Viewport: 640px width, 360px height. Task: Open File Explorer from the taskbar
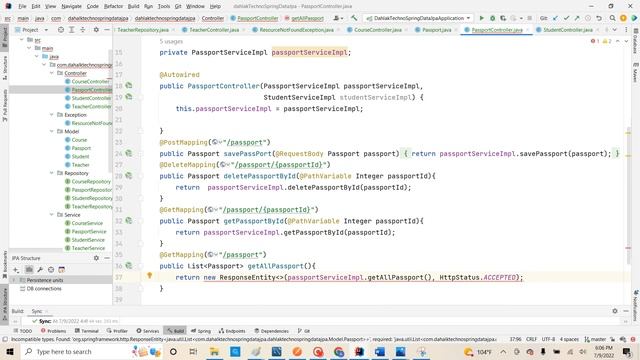[x=214, y=351]
